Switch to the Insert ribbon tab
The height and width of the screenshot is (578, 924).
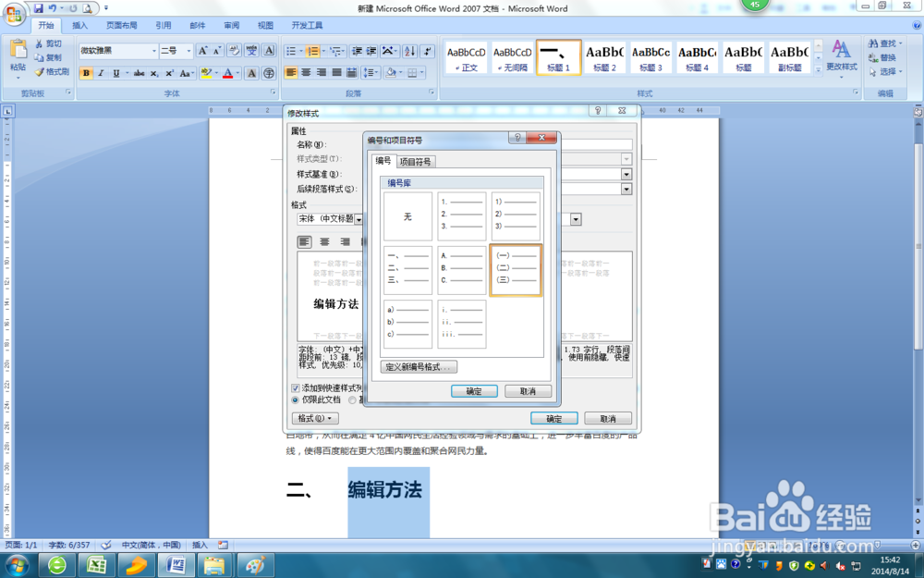79,25
